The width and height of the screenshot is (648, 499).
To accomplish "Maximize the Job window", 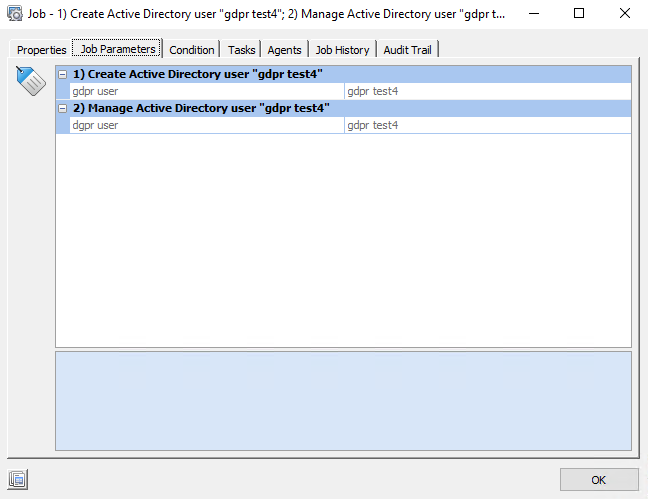I will pyautogui.click(x=579, y=15).
